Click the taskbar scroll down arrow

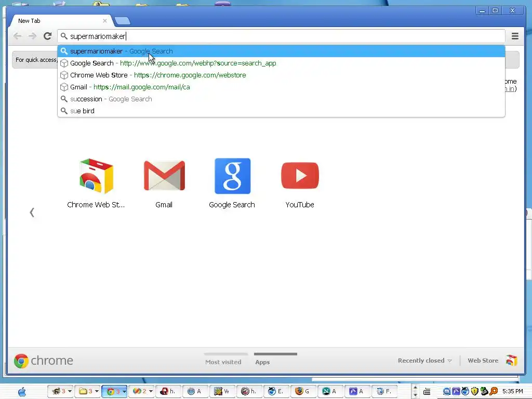415,395
